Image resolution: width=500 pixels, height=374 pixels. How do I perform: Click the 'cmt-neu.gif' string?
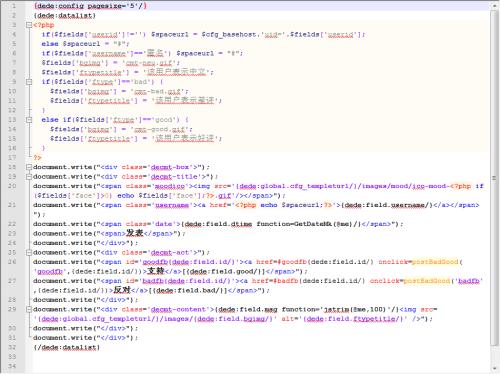[x=149, y=63]
